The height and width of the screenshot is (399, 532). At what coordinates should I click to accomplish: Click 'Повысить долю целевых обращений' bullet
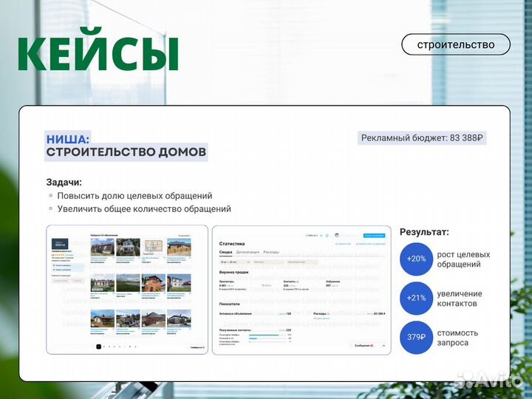(x=134, y=196)
